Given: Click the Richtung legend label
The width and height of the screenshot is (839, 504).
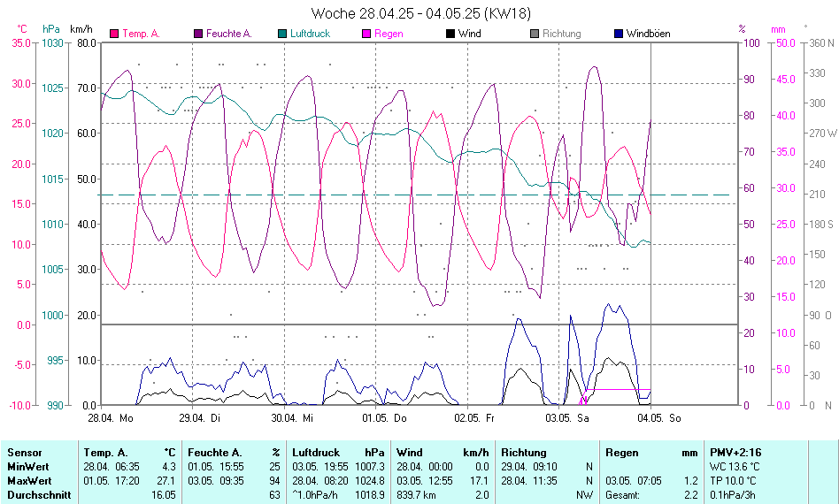Looking at the screenshot, I should click(562, 34).
